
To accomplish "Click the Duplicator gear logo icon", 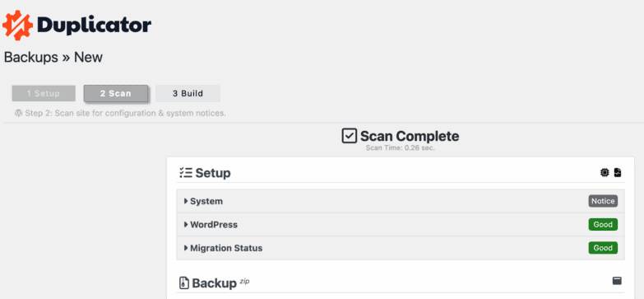I will (17, 26).
